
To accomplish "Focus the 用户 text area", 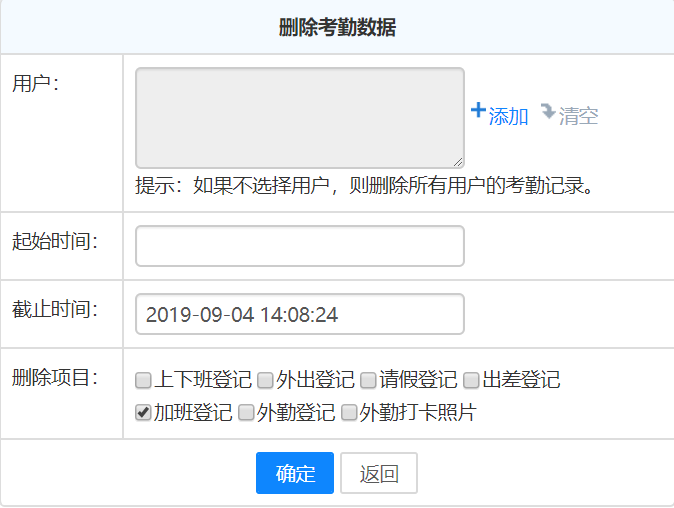I will pyautogui.click(x=299, y=117).
